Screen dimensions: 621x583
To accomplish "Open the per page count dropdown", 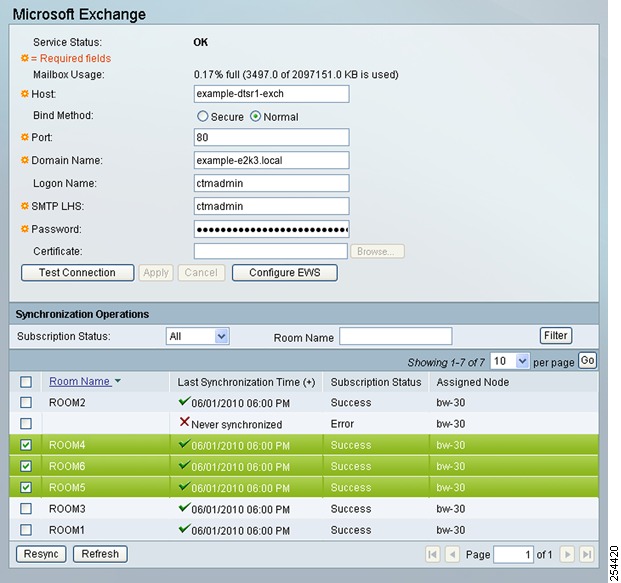I will click(509, 361).
